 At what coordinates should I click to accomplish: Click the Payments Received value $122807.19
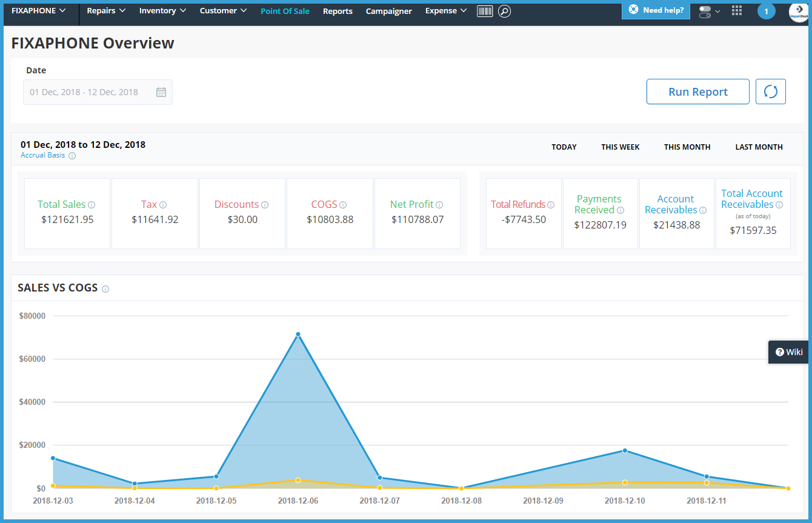click(601, 225)
